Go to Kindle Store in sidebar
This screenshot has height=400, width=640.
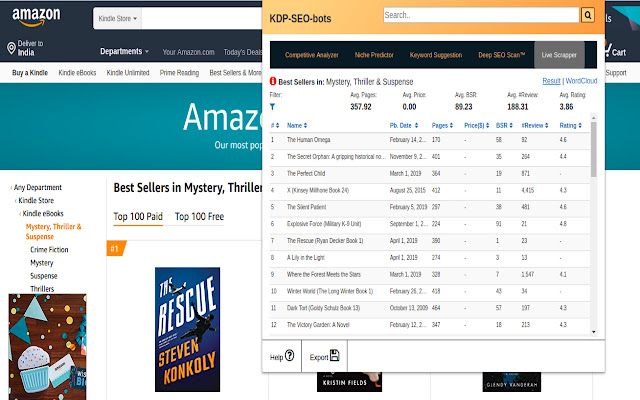pyautogui.click(x=36, y=200)
